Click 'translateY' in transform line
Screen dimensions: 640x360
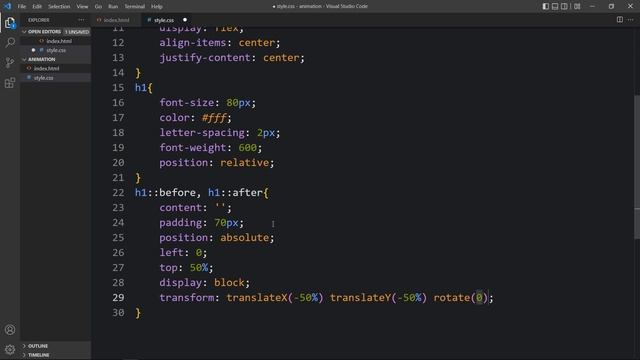360,298
